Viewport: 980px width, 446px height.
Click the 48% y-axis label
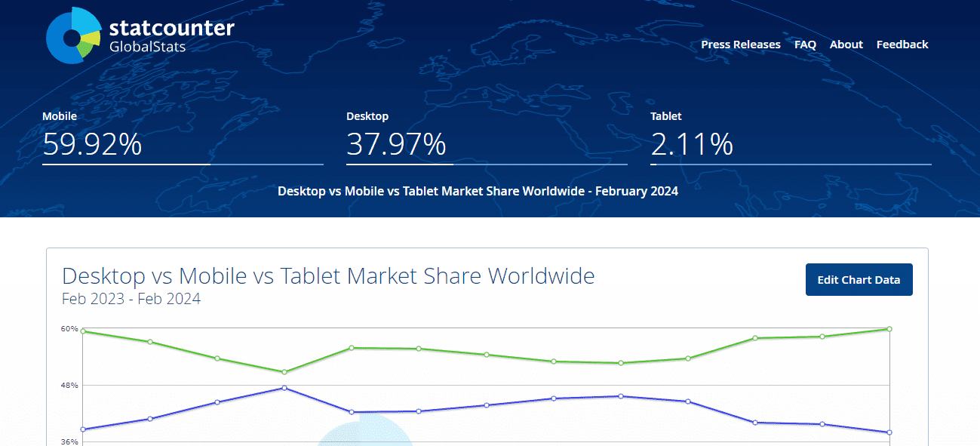coord(69,385)
